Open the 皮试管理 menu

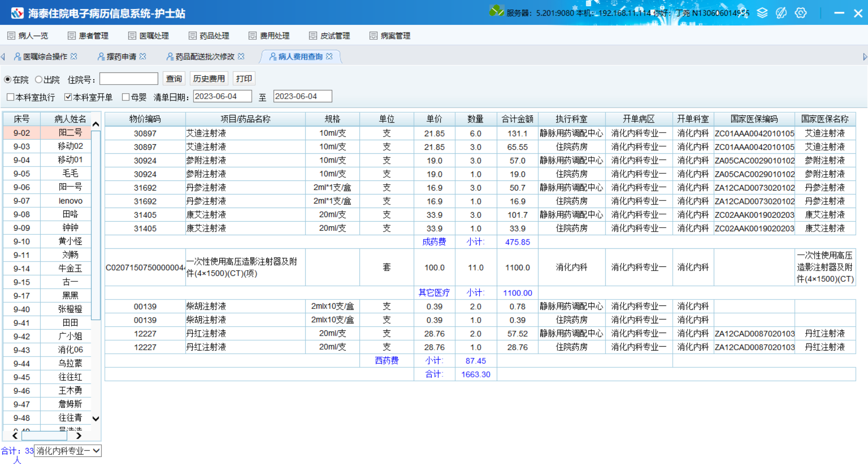click(x=330, y=36)
